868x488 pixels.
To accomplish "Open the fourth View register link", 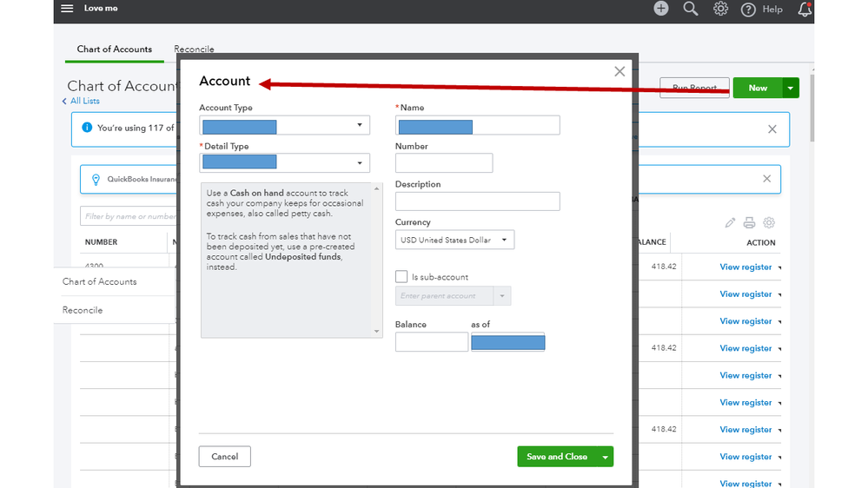I will (745, 348).
